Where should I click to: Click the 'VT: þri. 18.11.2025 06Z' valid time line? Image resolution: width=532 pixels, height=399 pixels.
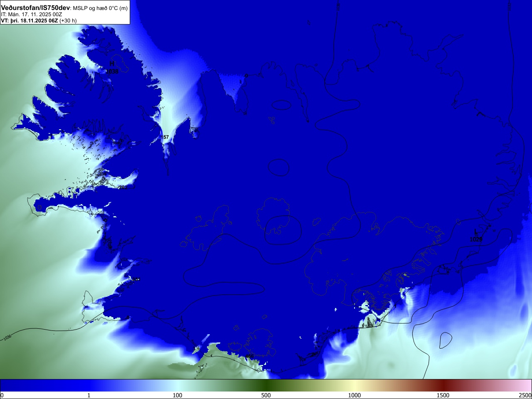click(29, 20)
